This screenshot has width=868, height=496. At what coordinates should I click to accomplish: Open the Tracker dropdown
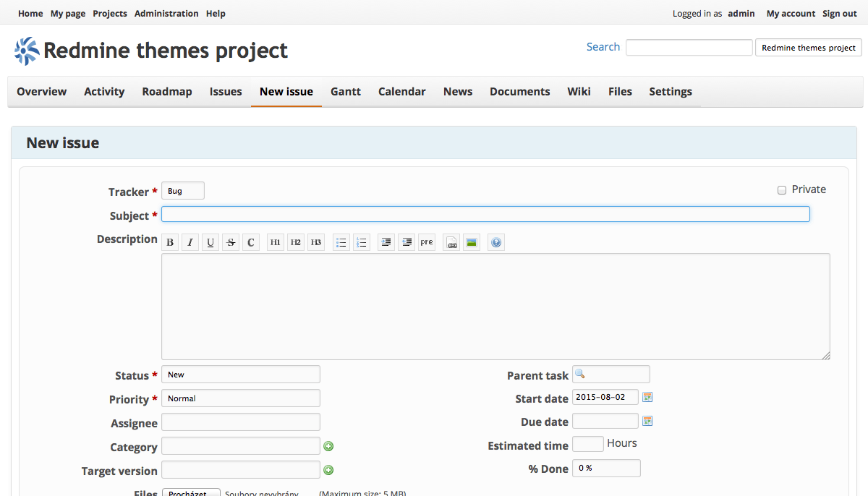pyautogui.click(x=183, y=191)
